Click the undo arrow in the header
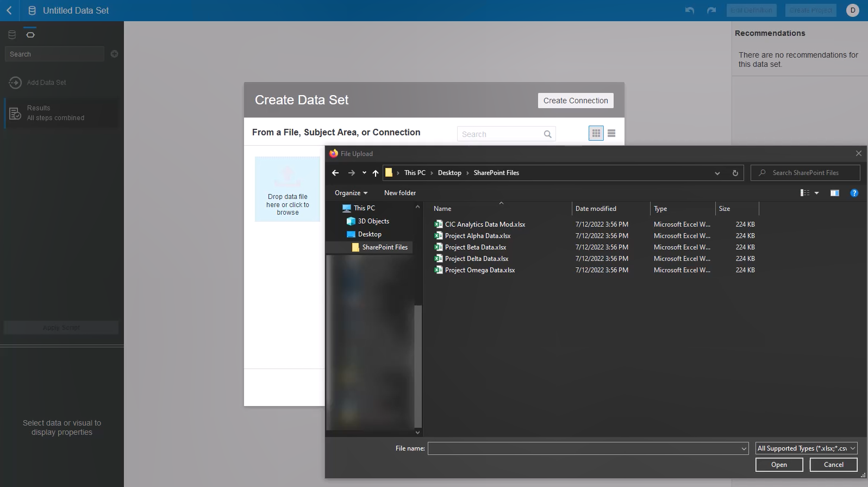The width and height of the screenshot is (868, 487). pos(690,10)
